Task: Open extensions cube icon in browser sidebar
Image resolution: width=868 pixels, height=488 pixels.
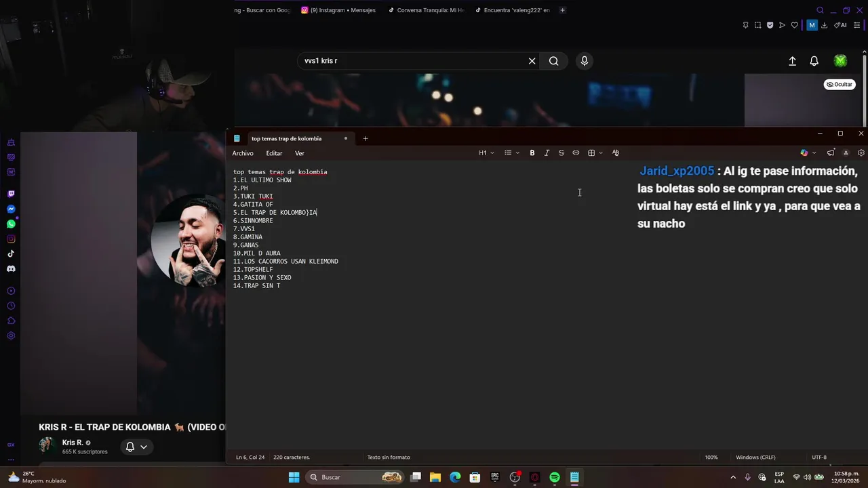Action: pos(11,321)
